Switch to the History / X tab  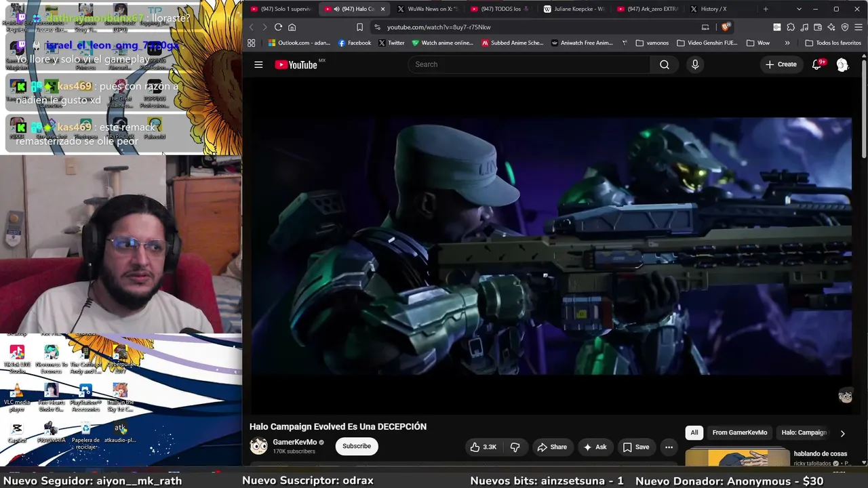(720, 9)
